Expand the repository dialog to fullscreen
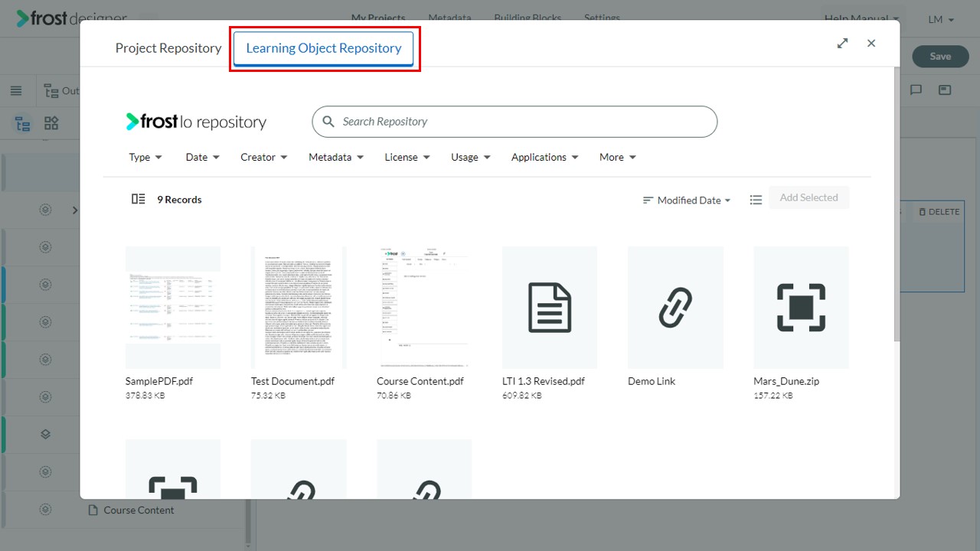This screenshot has width=980, height=551. [842, 44]
